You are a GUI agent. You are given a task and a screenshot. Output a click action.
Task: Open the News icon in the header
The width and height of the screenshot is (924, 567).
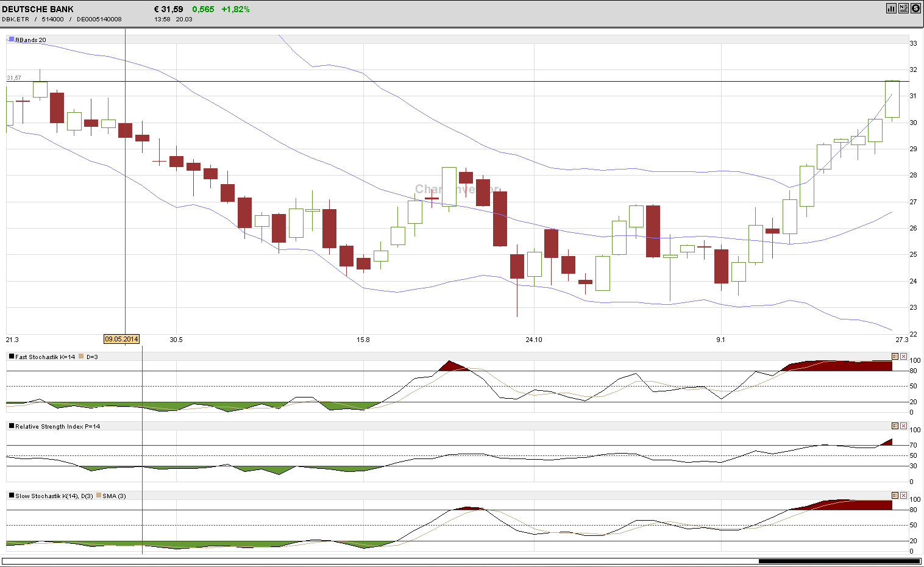(x=903, y=8)
